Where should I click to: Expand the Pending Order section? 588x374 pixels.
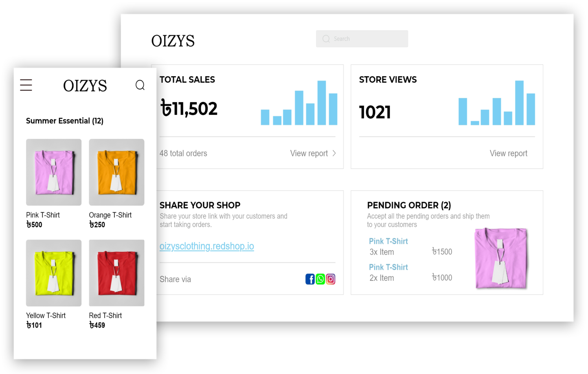(408, 205)
